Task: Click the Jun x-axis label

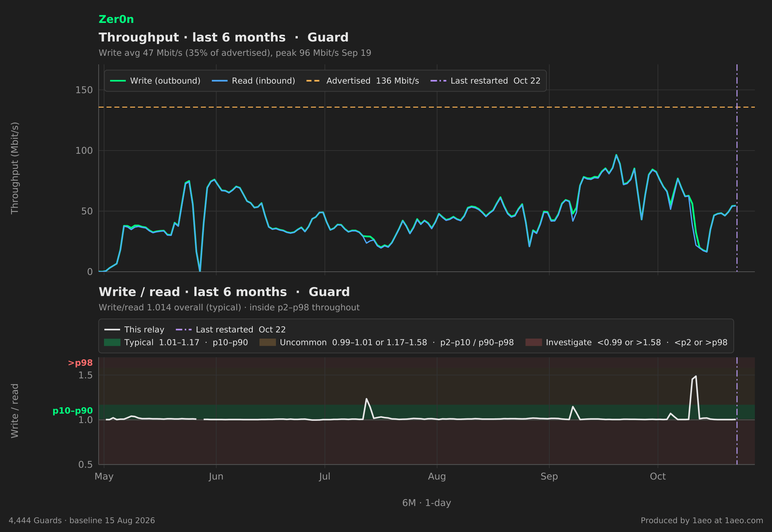Action: (216, 477)
